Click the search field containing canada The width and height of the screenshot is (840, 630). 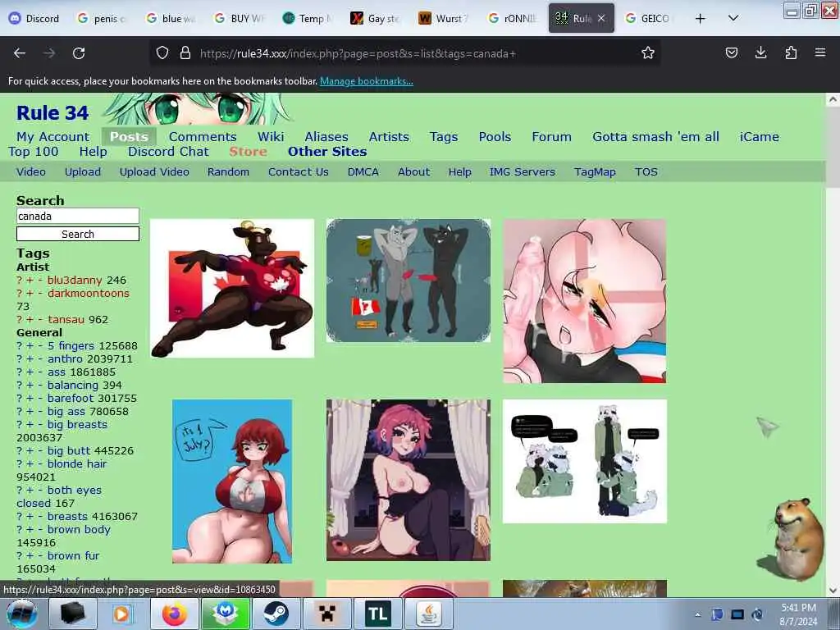[78, 216]
